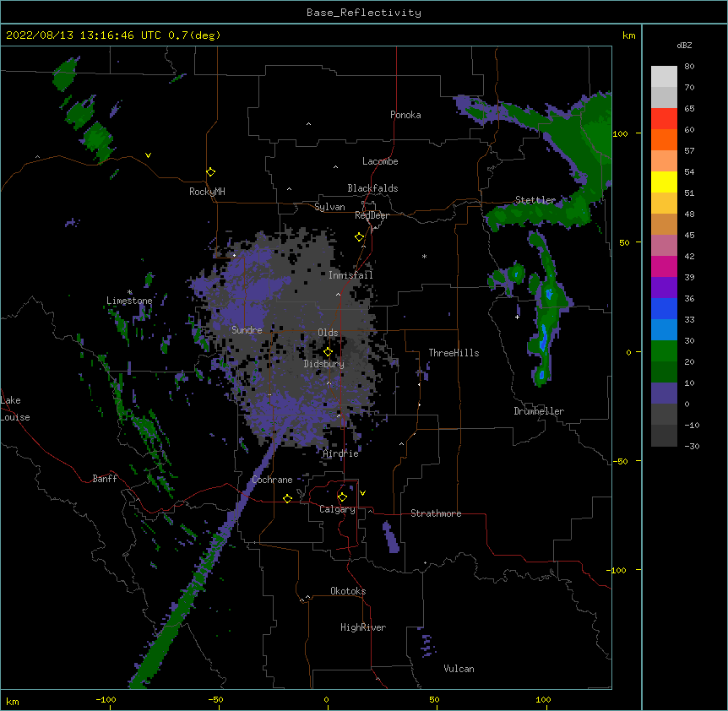The image size is (728, 711).
Task: Click the Lacombe city label
Action: pyautogui.click(x=380, y=161)
